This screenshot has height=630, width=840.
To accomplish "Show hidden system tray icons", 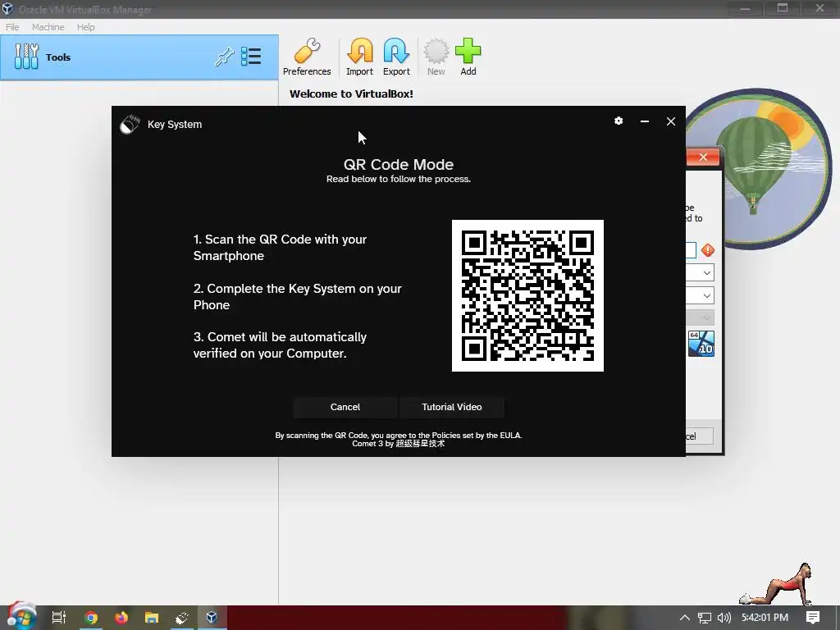I will 685,618.
